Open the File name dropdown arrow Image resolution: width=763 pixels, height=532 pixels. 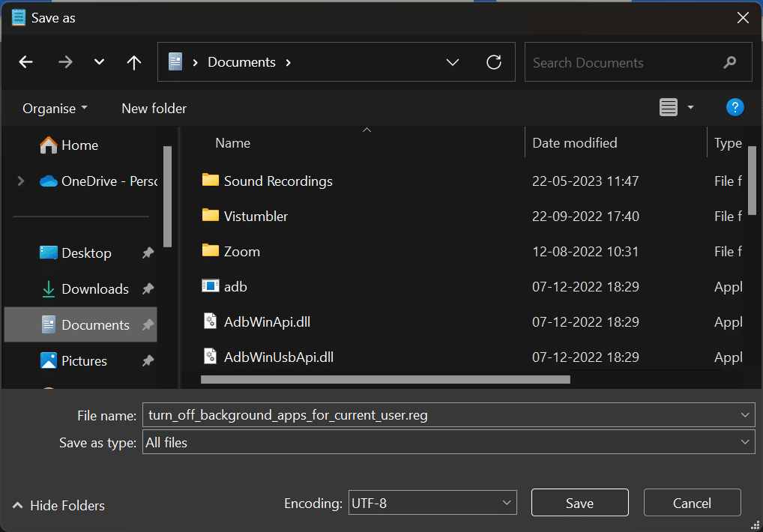tap(745, 415)
